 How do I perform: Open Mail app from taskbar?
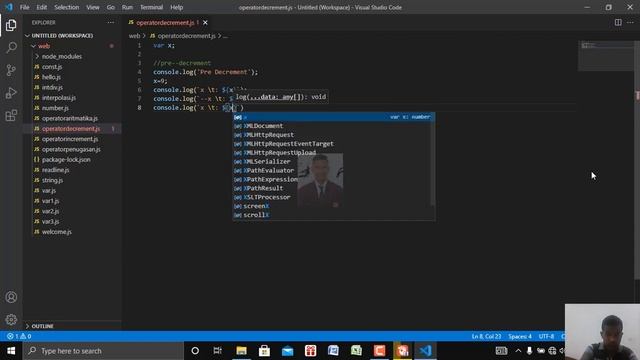click(x=287, y=351)
